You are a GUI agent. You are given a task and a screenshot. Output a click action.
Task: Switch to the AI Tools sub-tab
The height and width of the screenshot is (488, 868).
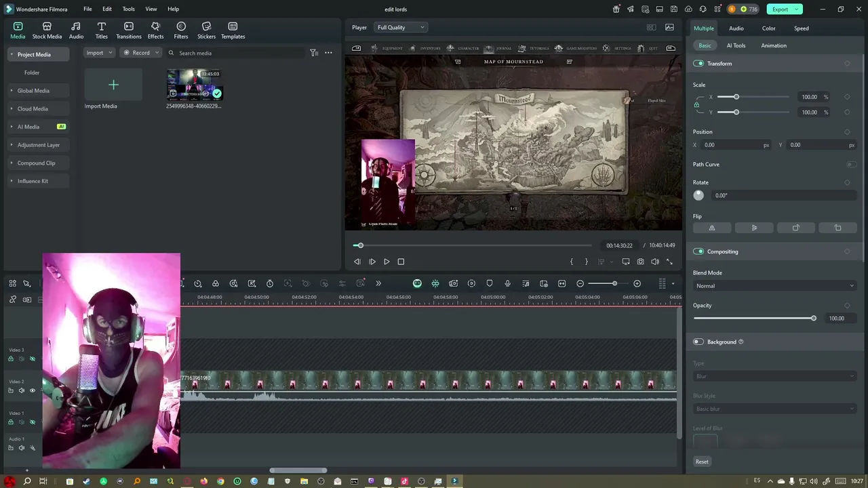(736, 45)
